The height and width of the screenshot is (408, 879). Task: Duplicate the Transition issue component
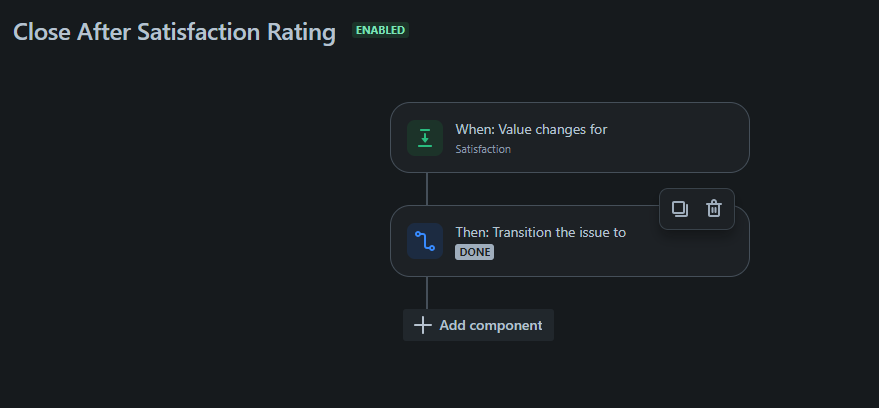click(x=679, y=209)
